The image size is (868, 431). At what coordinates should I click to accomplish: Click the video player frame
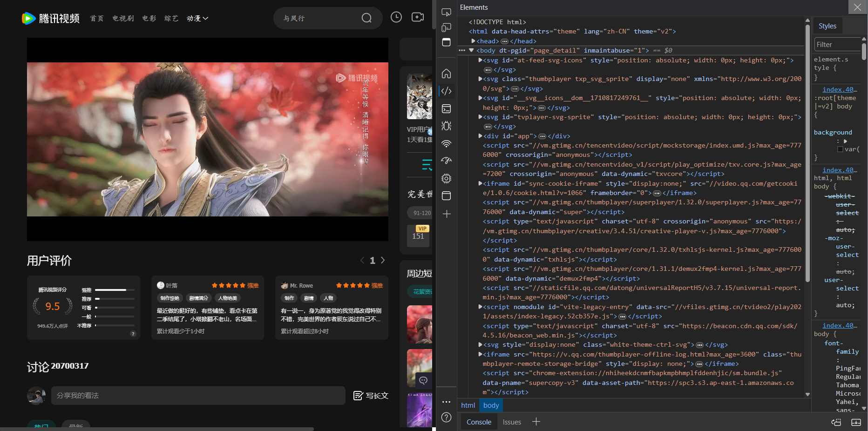coord(208,140)
